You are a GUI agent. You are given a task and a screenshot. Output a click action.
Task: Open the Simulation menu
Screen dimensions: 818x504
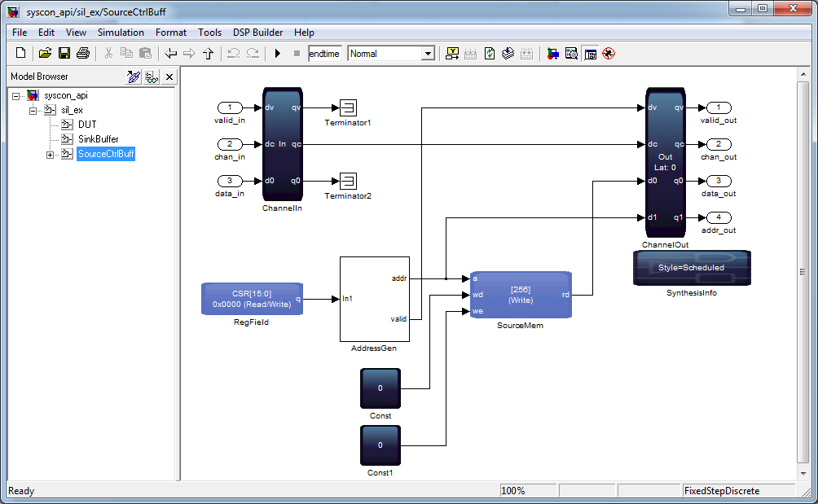point(121,33)
